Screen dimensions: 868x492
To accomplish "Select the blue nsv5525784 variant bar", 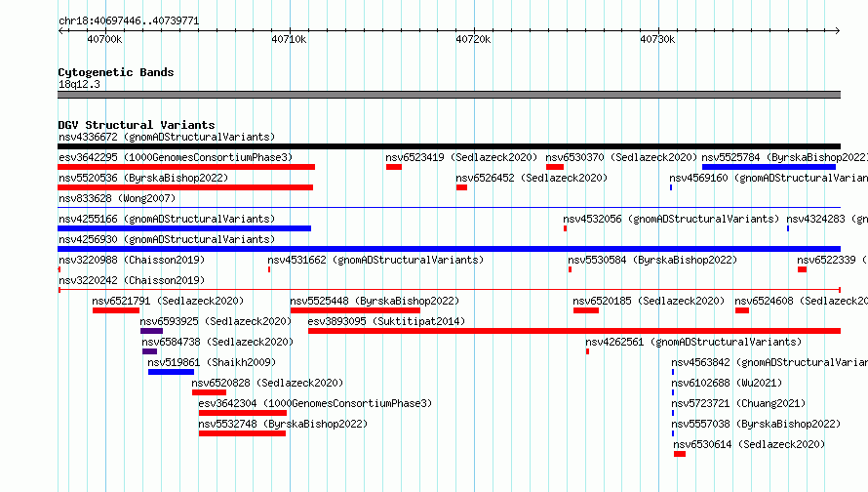I will [769, 167].
